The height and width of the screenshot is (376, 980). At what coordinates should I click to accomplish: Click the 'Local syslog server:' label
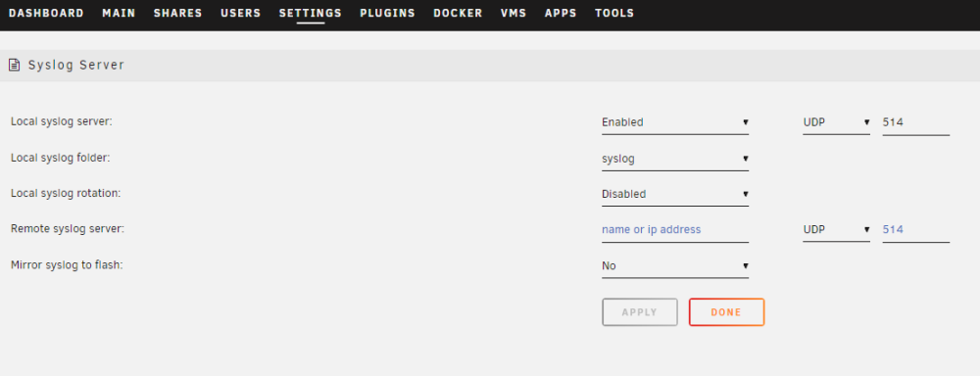61,121
